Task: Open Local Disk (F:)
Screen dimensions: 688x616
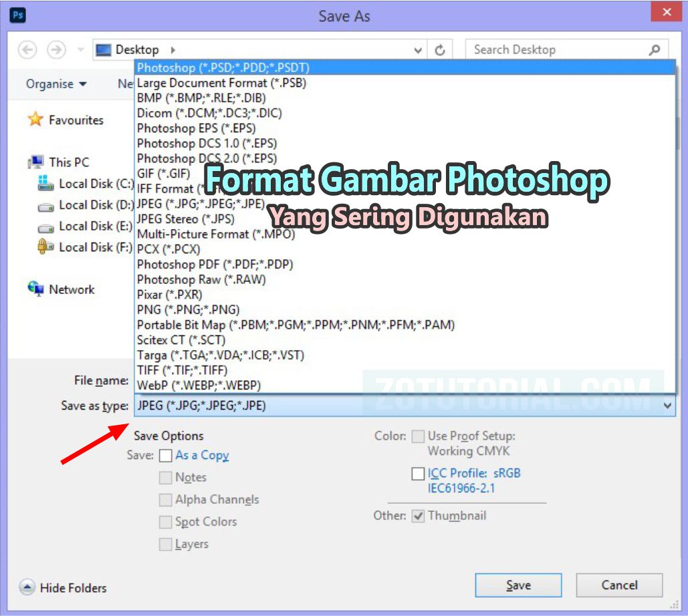Action: pyautogui.click(x=96, y=247)
